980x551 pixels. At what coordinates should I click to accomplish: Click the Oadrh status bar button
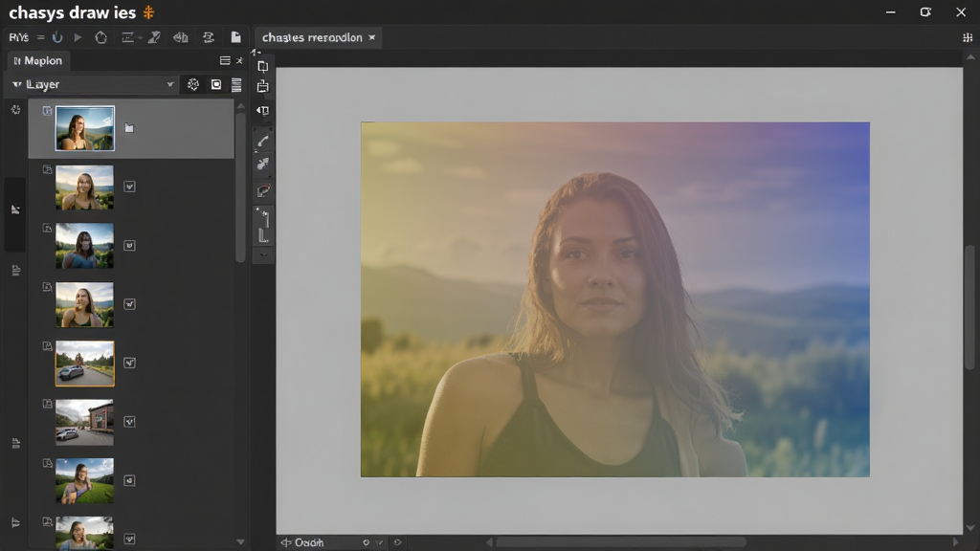302,542
